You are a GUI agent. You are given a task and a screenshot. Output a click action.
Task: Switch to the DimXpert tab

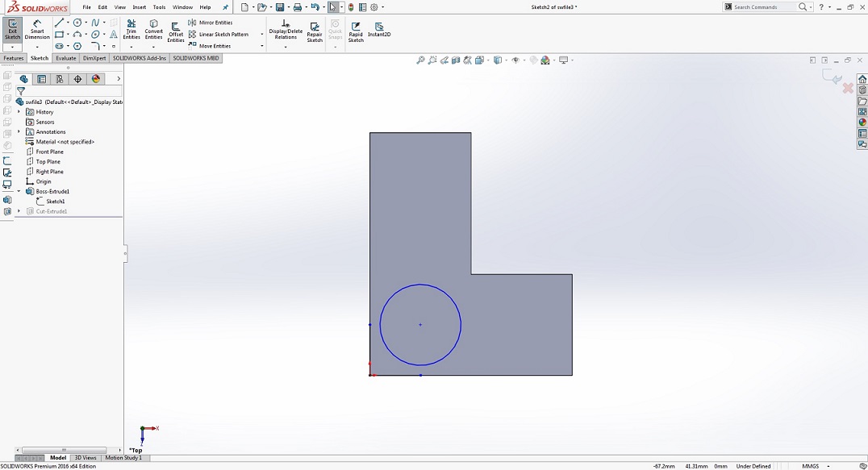click(x=94, y=58)
